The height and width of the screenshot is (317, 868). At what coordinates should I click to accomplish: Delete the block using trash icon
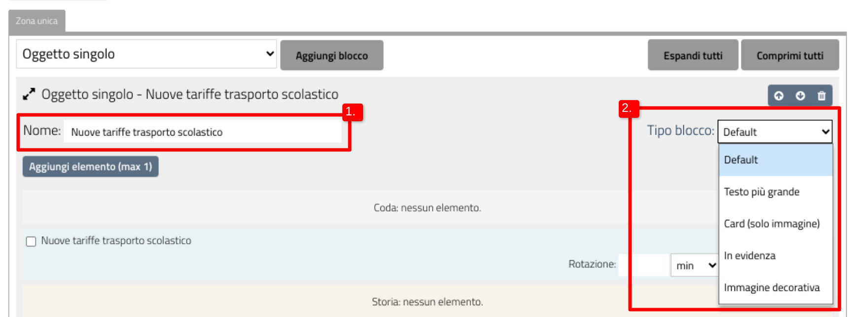822,96
